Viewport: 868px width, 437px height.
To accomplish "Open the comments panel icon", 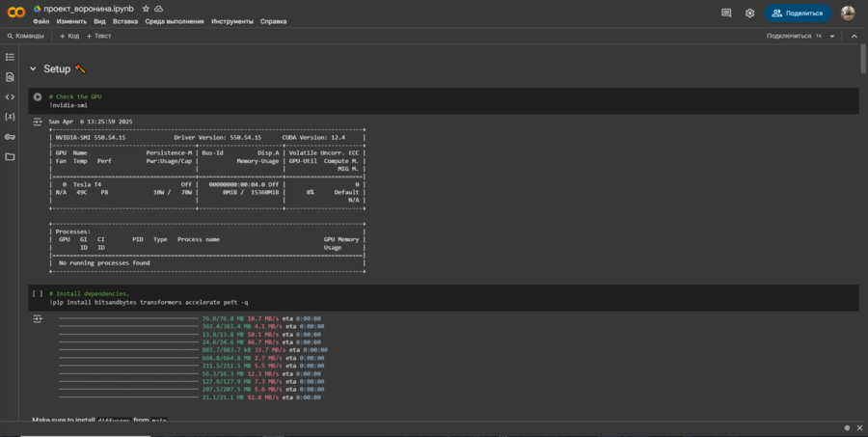I will tap(726, 14).
